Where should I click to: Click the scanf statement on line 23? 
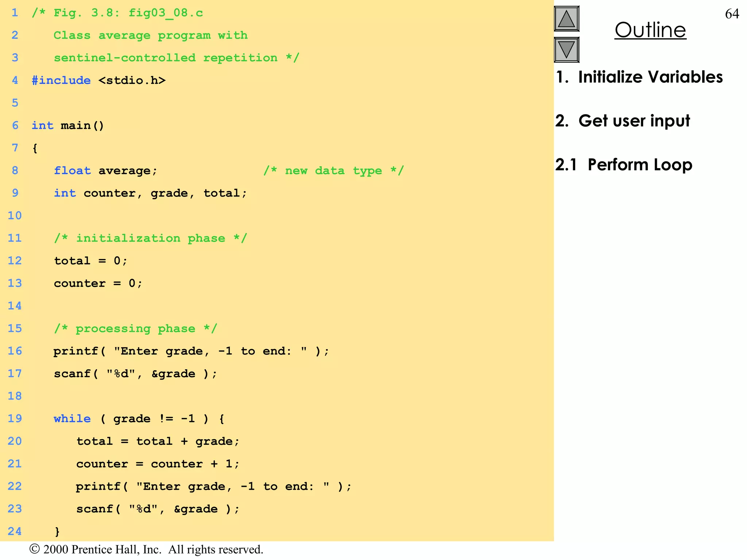[158, 509]
